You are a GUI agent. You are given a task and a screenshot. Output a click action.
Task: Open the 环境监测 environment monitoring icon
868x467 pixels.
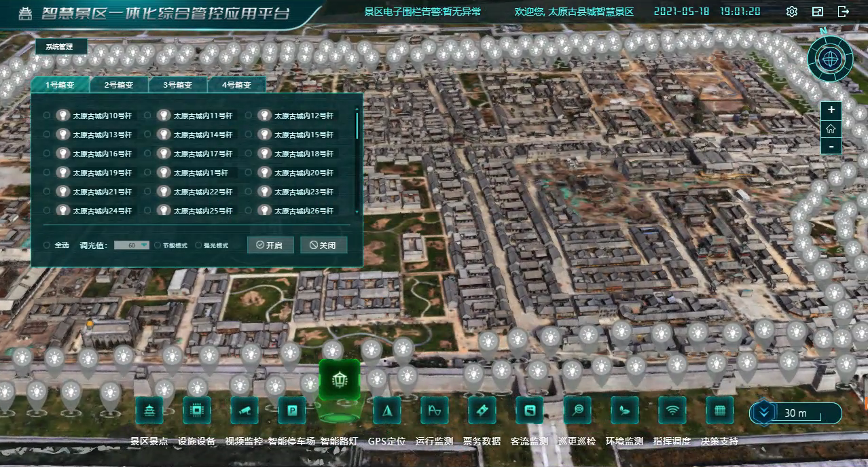tap(625, 411)
